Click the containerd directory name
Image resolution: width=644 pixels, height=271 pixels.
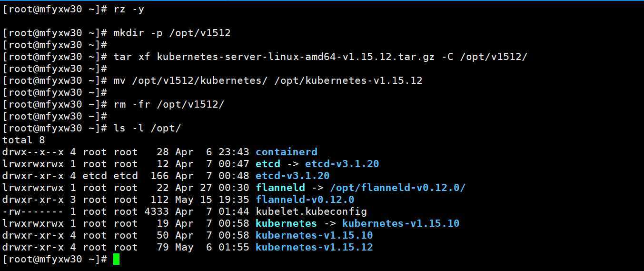(x=286, y=152)
